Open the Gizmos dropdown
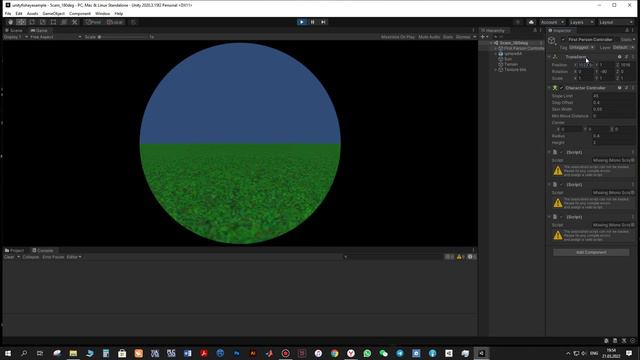This screenshot has height=360, width=640. [466, 37]
